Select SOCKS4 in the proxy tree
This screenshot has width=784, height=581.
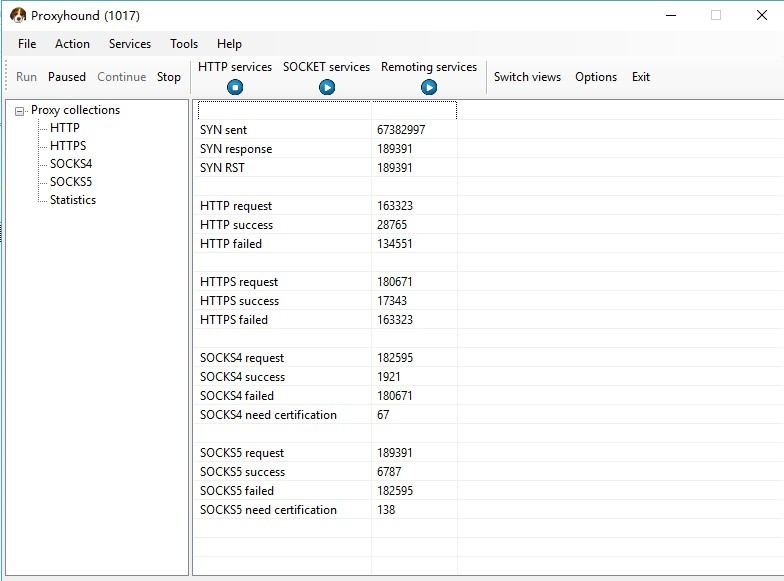[71, 164]
